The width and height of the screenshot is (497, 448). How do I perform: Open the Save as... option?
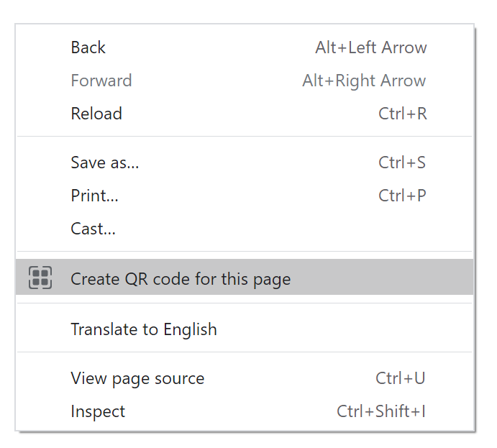click(104, 163)
